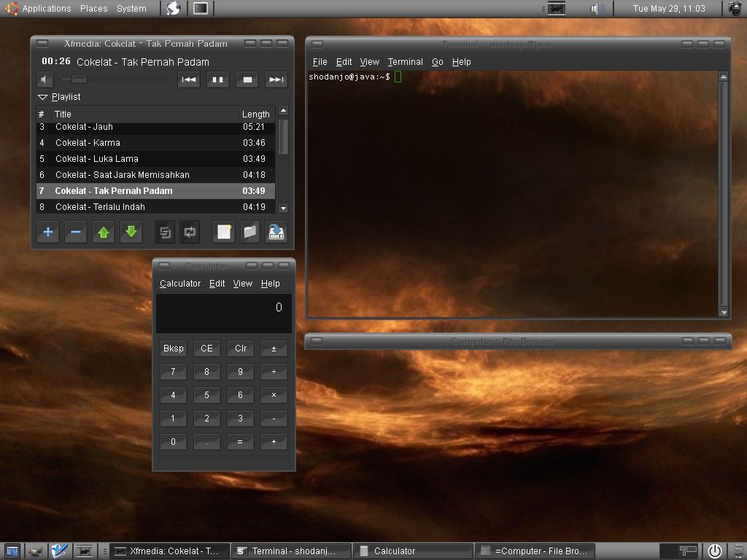Click the Clr button in Calculator
The height and width of the screenshot is (560, 747).
pos(241,349)
